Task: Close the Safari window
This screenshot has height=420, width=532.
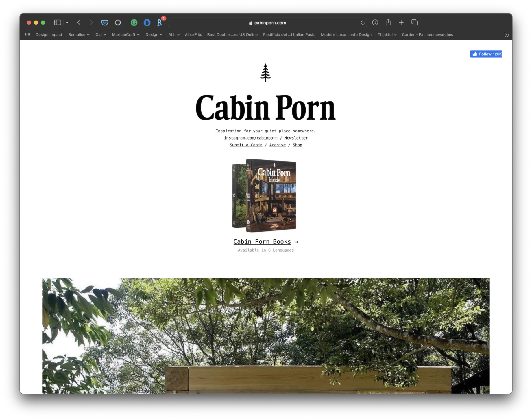Action: coord(29,22)
